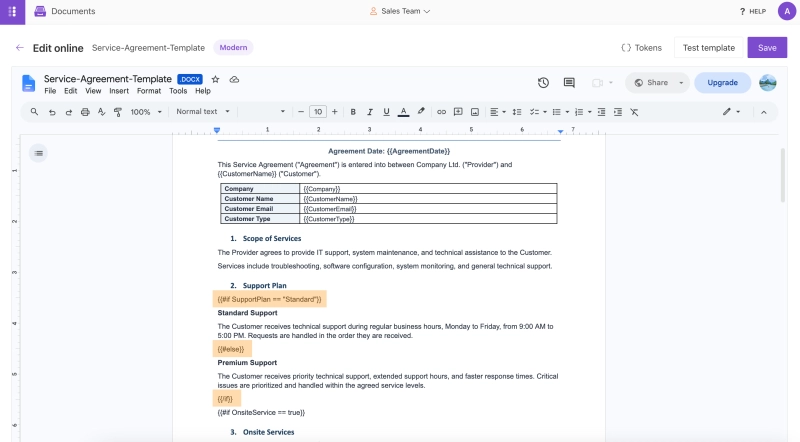Insert a link

[x=441, y=112]
